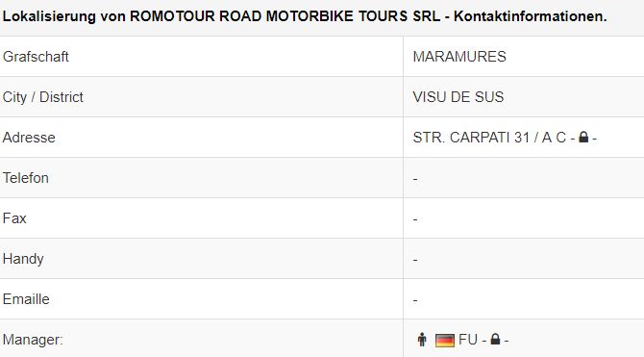This screenshot has width=644, height=357.
Task: Click the Adresse row label
Action: (x=29, y=138)
